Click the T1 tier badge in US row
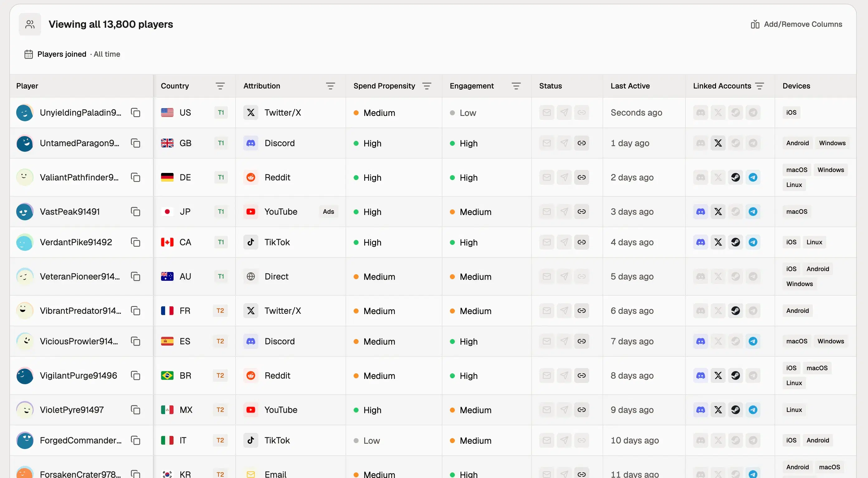The height and width of the screenshot is (478, 868). [x=221, y=112]
